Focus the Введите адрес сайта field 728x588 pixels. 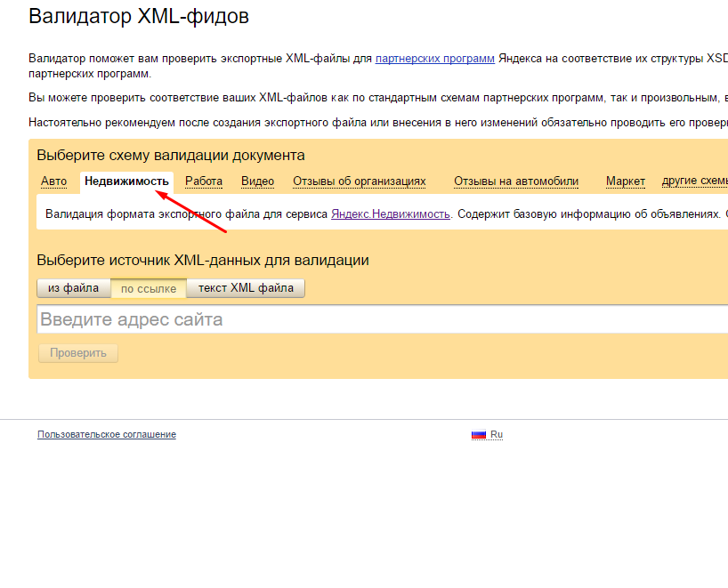[x=383, y=319]
